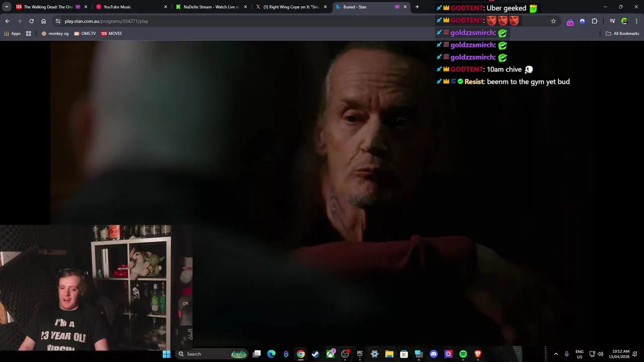The width and height of the screenshot is (644, 362).
Task: Launch Microsoft Edge from taskbar
Action: [x=271, y=354]
